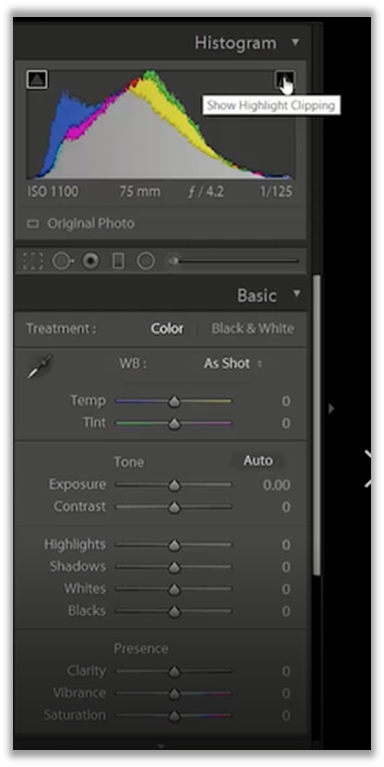
Task: Toggle Show Highlight Clipping indicator
Action: 284,79
